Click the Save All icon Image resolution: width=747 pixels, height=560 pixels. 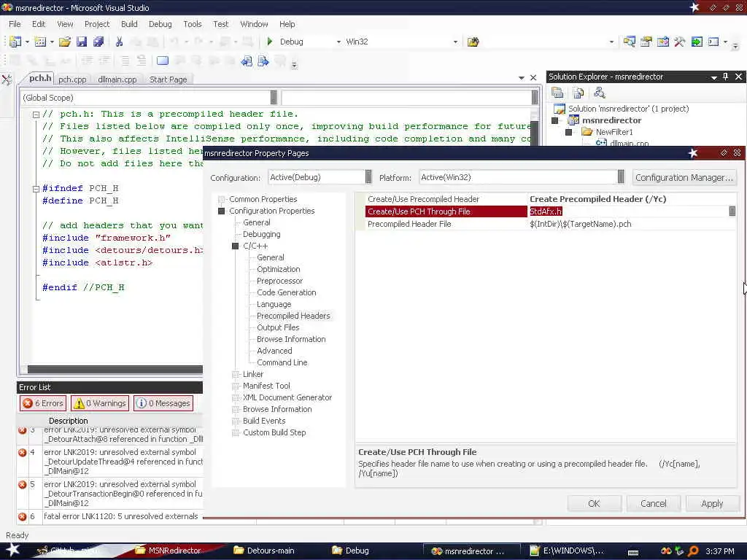(x=98, y=42)
